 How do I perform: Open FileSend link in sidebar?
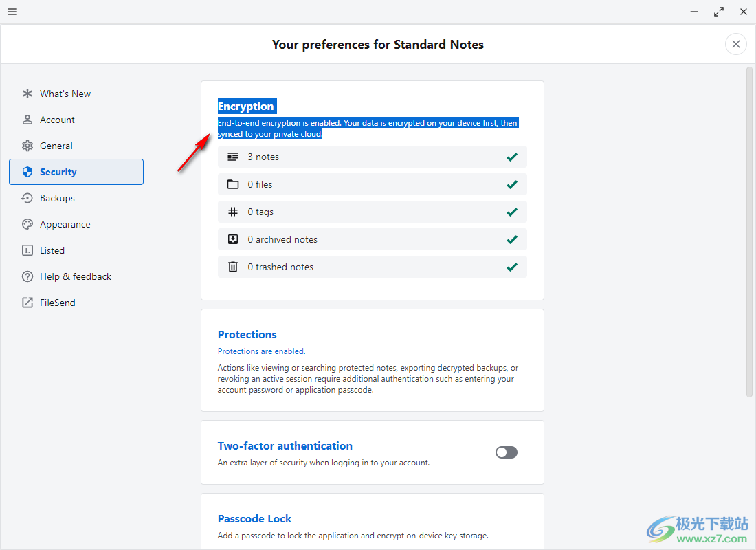click(76, 302)
